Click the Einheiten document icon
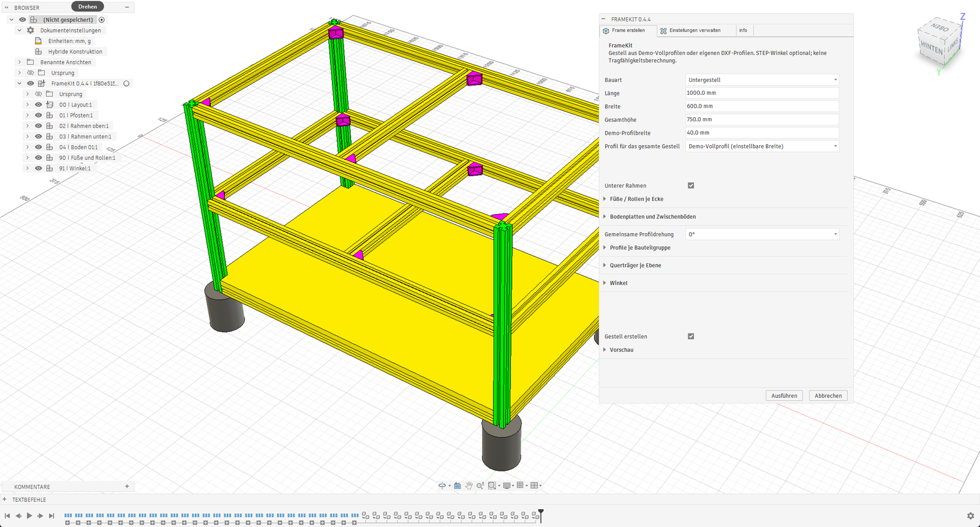The image size is (980, 527). [x=39, y=41]
